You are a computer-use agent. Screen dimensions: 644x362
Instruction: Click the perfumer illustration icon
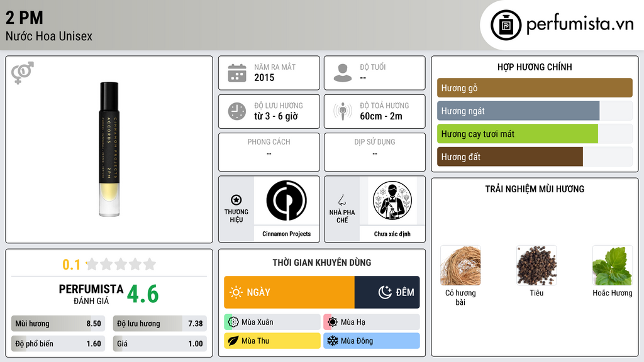[x=392, y=200]
